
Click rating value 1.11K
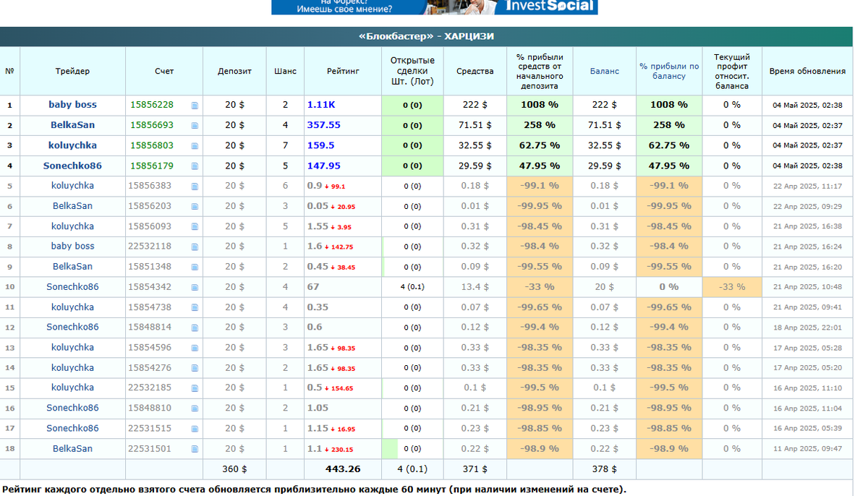[321, 105]
